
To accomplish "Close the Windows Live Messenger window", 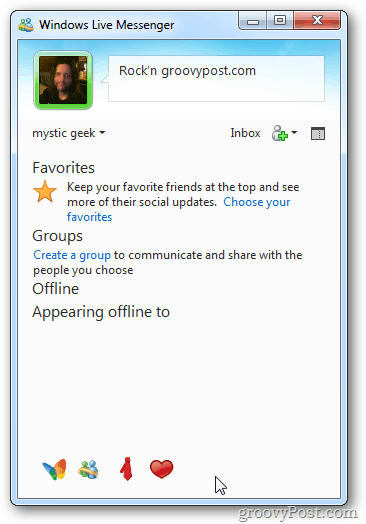I will (x=317, y=21).
